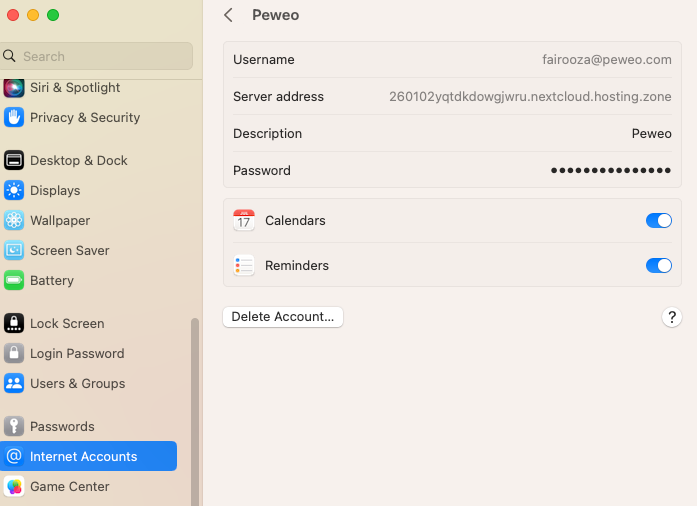Click the green zoom window button

pyautogui.click(x=53, y=15)
